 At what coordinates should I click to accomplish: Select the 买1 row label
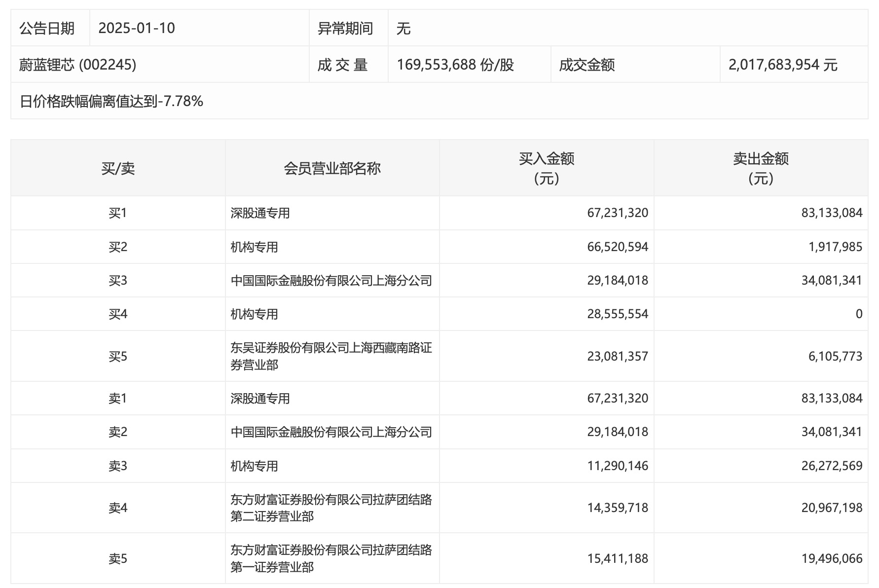(118, 213)
